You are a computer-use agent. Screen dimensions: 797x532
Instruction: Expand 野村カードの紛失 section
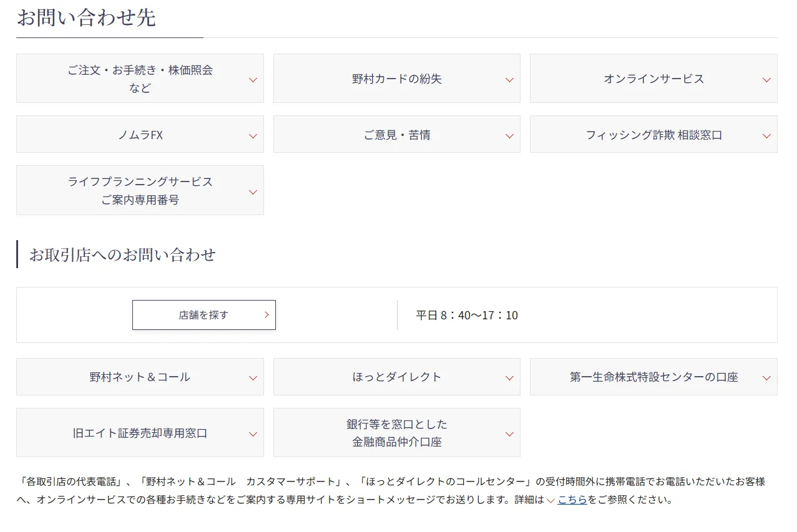(x=396, y=79)
